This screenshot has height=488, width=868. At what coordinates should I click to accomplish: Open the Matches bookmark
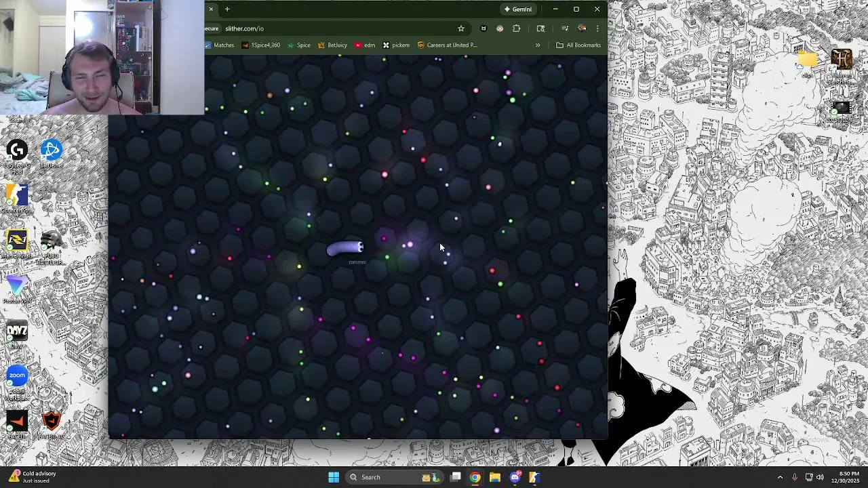[220, 45]
